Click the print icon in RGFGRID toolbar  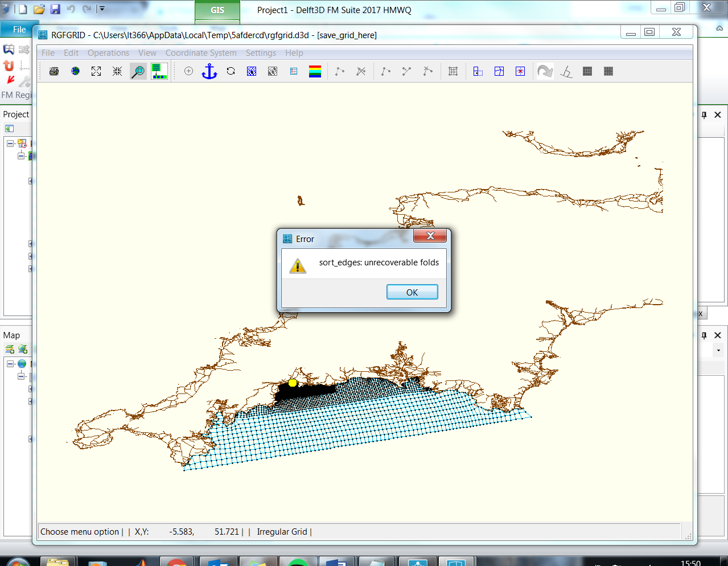[54, 71]
